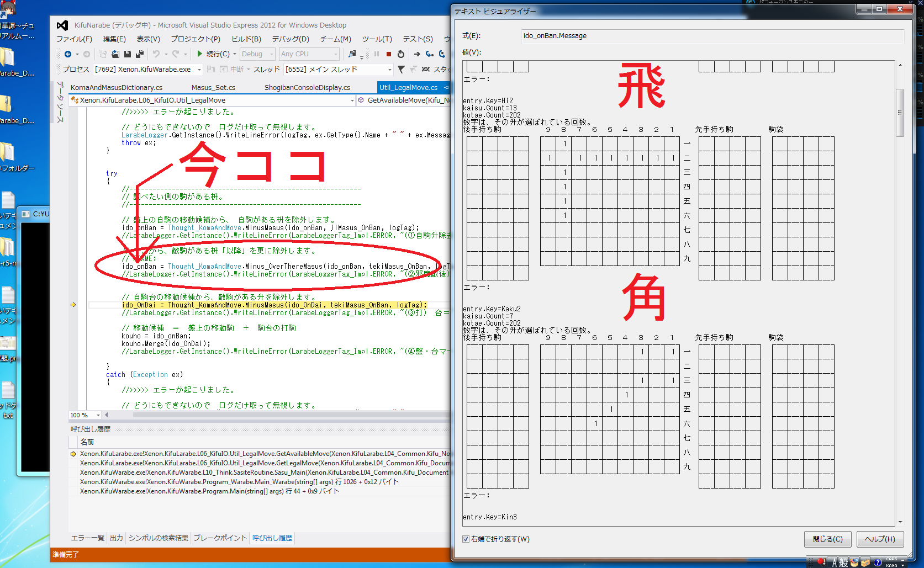The image size is (924, 568).
Task: Click the IME tools toolbox icon
Action: click(865, 562)
